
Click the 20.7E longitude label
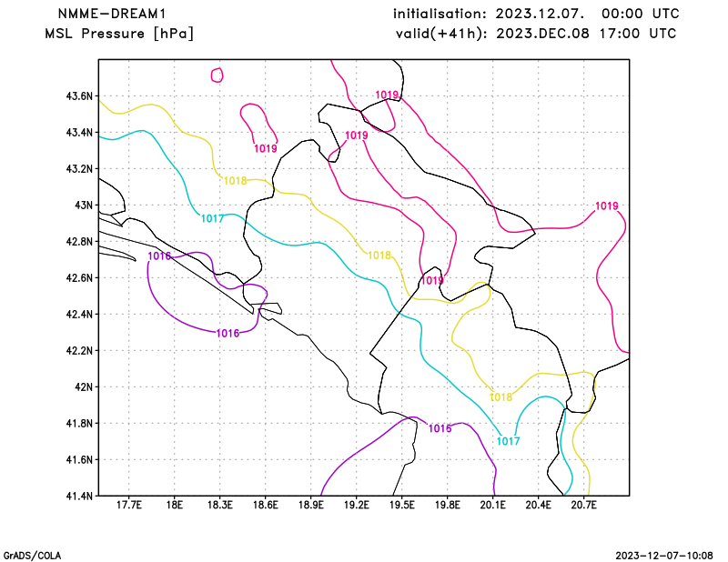[x=583, y=505]
